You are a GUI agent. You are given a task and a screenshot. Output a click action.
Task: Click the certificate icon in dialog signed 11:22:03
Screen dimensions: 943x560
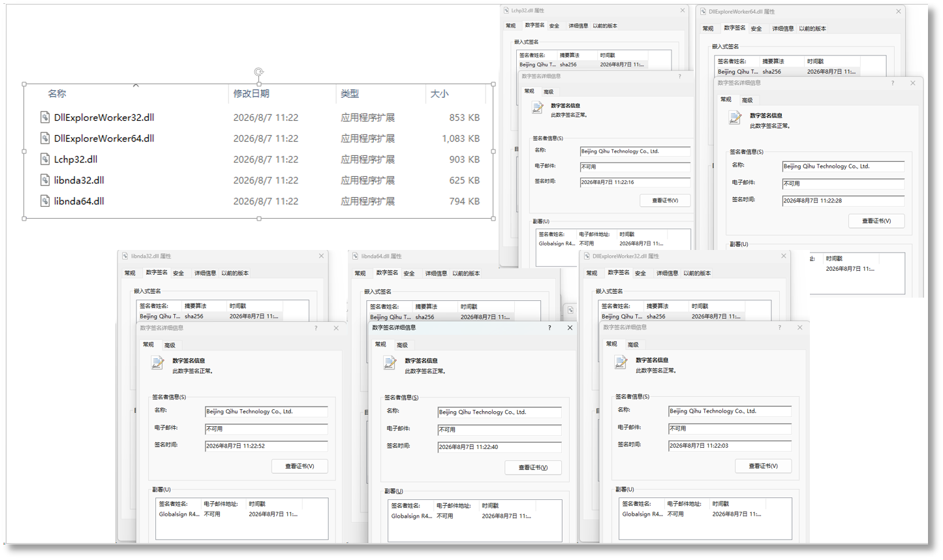621,363
